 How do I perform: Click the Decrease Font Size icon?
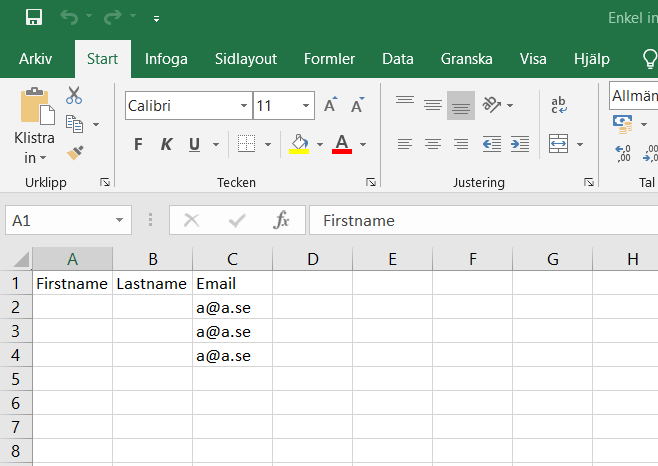click(x=358, y=105)
